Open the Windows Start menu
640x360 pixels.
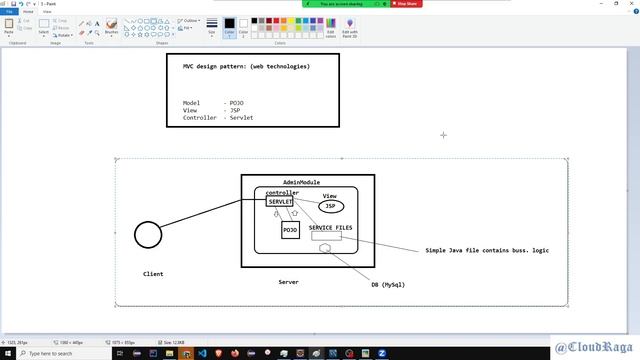tap(8, 353)
